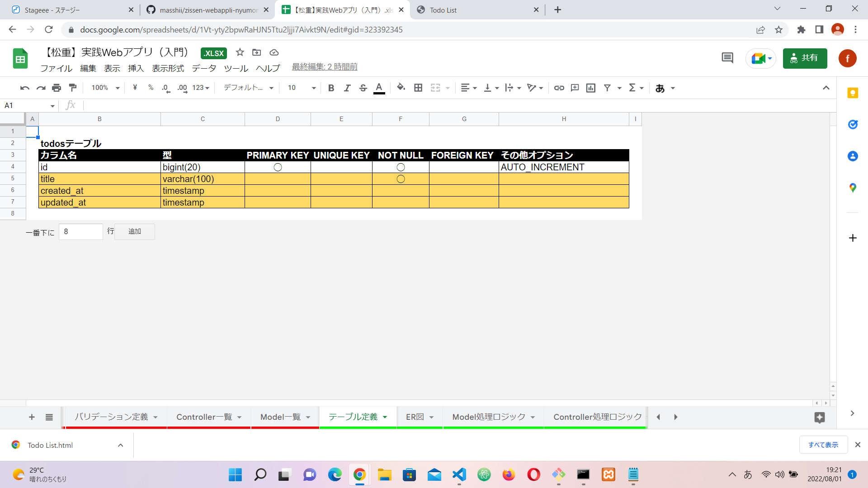This screenshot has height=488, width=868.
Task: Apply strikethrough formatting
Action: coord(363,88)
